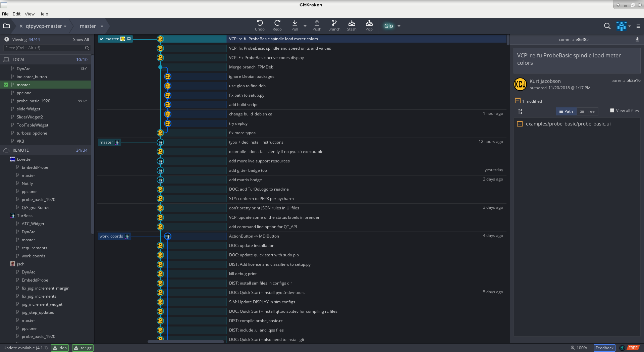Select TurBoss requirements branch

tap(35, 248)
